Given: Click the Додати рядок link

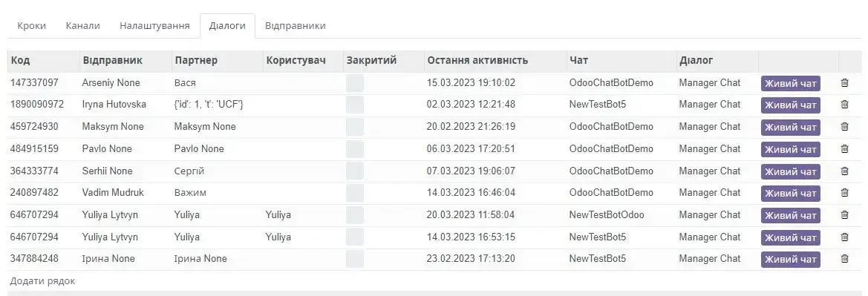Looking at the screenshot, I should tap(42, 281).
